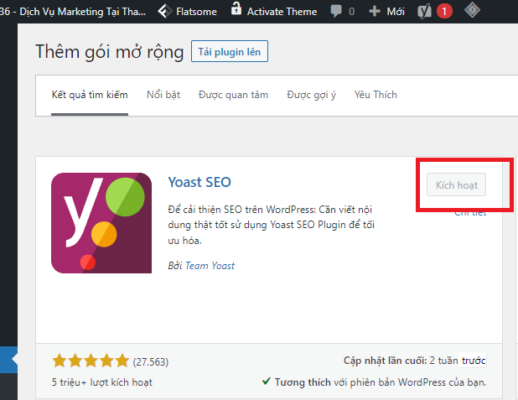The image size is (518, 400).
Task: Open the Yêu Thích tab
Action: [376, 95]
